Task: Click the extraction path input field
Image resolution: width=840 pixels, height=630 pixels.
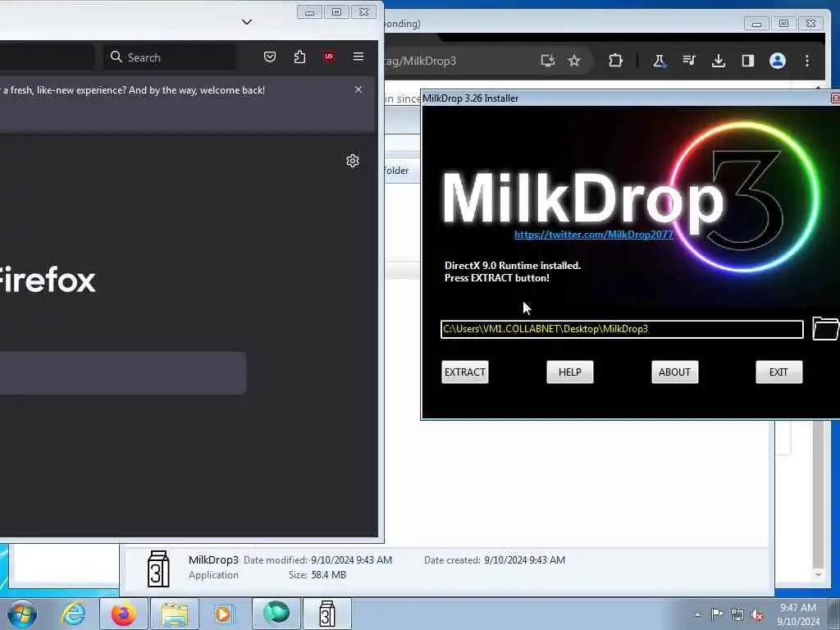Action: [622, 329]
